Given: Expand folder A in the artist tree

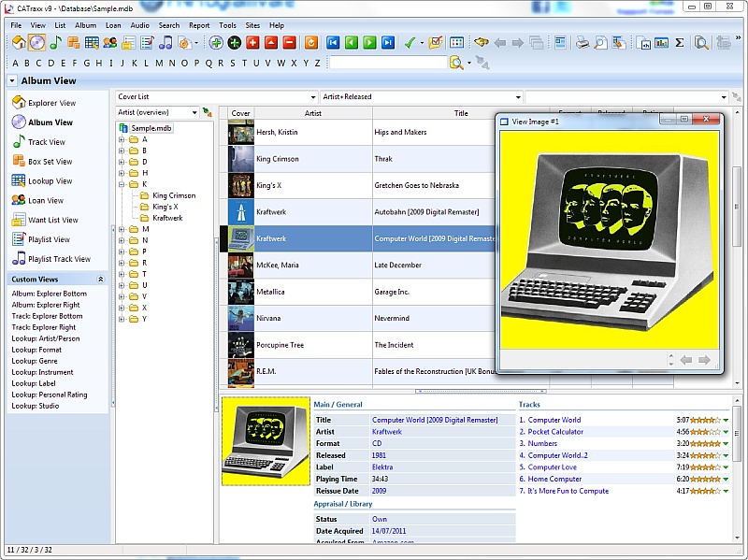Looking at the screenshot, I should 122,139.
